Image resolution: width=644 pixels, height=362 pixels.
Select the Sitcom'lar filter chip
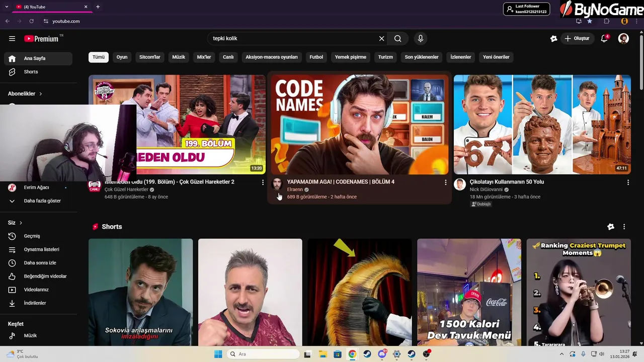(x=150, y=57)
